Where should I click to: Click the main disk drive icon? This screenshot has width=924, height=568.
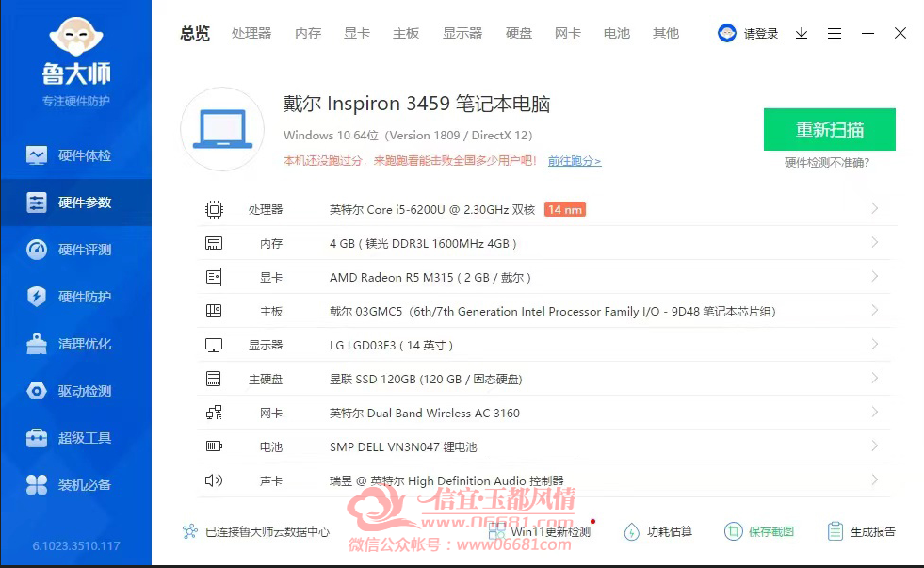point(213,379)
